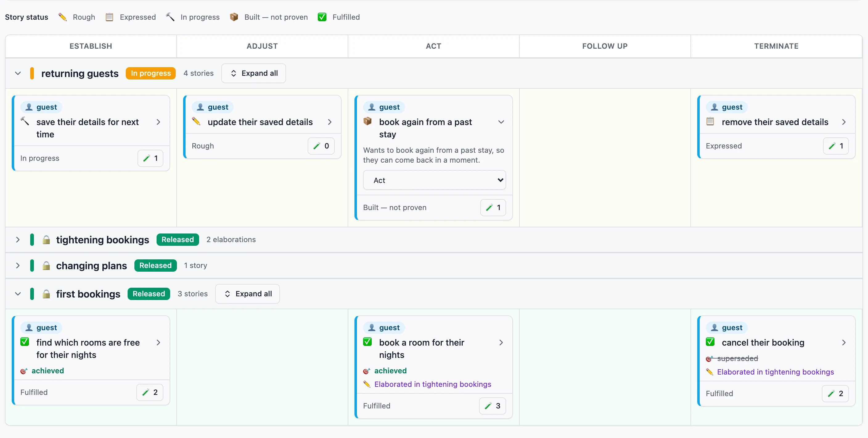Open test count 1 on book again card

(493, 207)
